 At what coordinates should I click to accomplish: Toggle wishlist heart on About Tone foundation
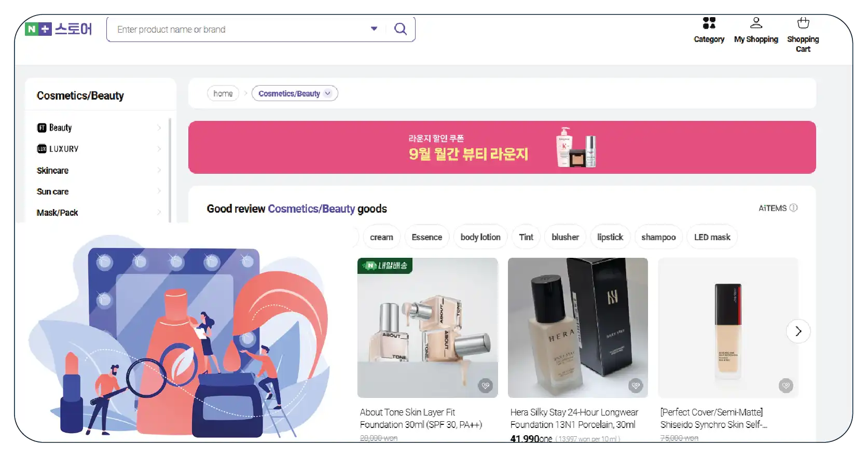(x=485, y=385)
